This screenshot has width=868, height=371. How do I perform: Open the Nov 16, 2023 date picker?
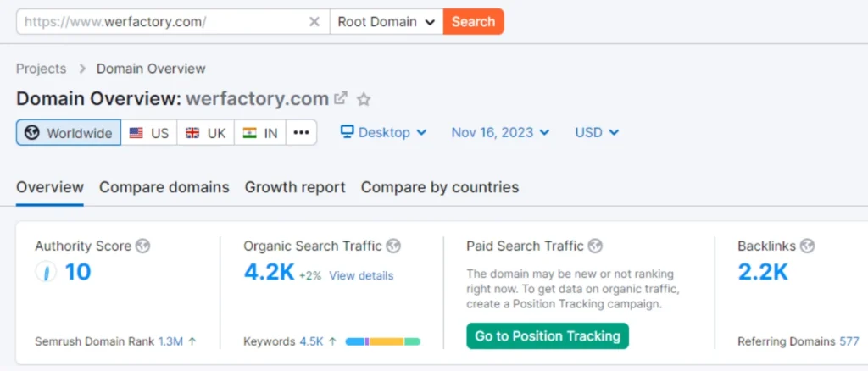coord(500,133)
